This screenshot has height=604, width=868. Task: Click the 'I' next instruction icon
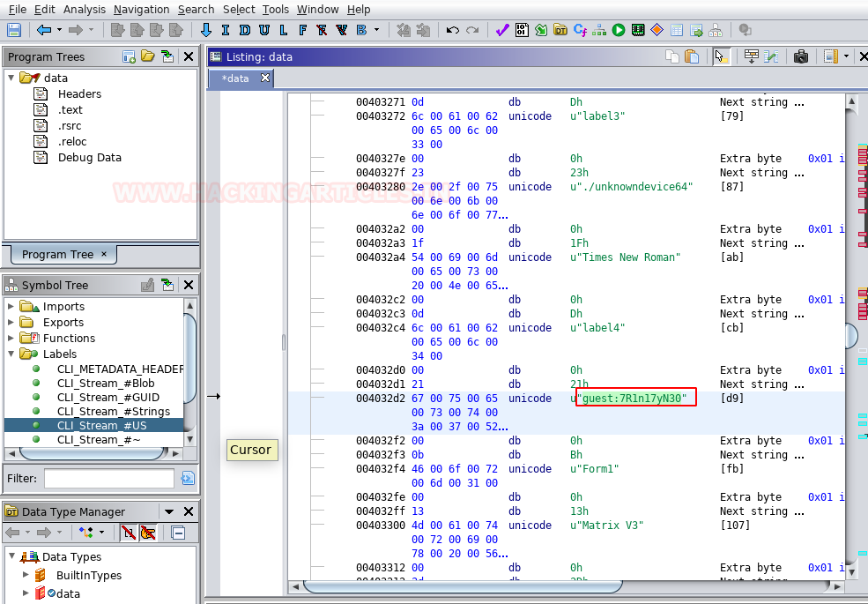(x=226, y=30)
